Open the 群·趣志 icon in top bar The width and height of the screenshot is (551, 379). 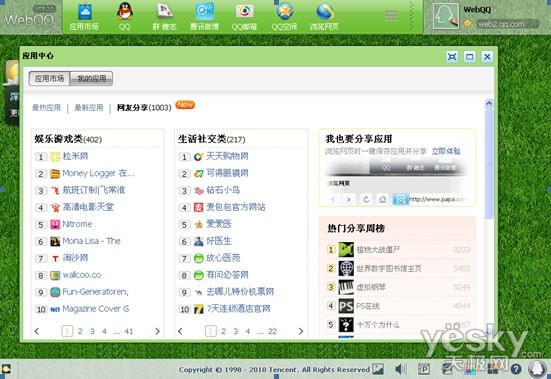(x=164, y=12)
